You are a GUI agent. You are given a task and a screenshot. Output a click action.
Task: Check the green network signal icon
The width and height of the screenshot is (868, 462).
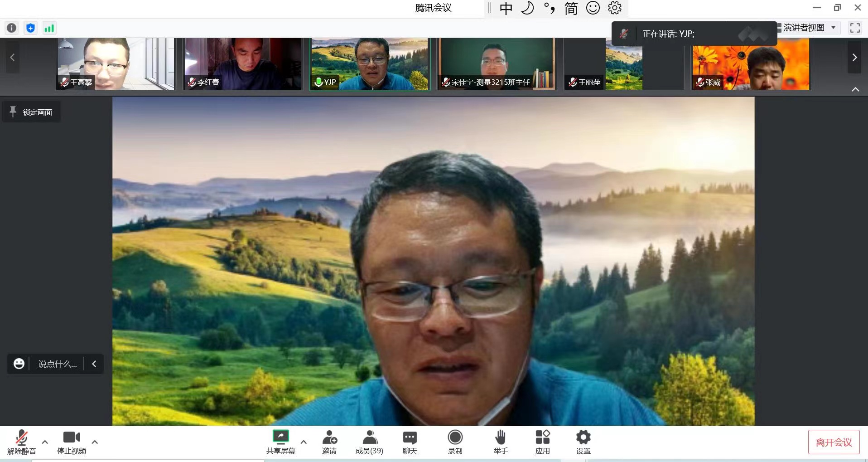pyautogui.click(x=49, y=28)
